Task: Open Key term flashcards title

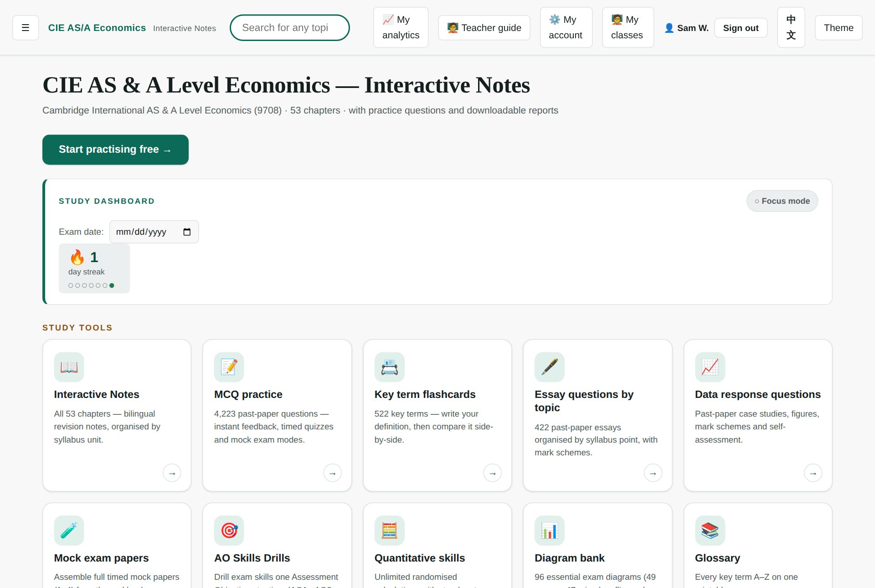Action: 425,394
